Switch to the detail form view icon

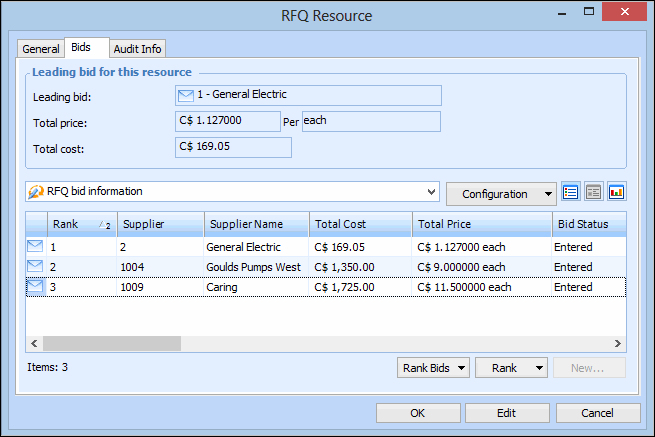coord(593,192)
